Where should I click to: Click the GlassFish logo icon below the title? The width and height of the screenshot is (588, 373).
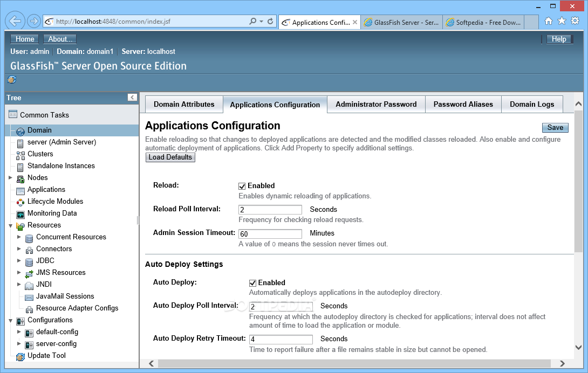(12, 79)
